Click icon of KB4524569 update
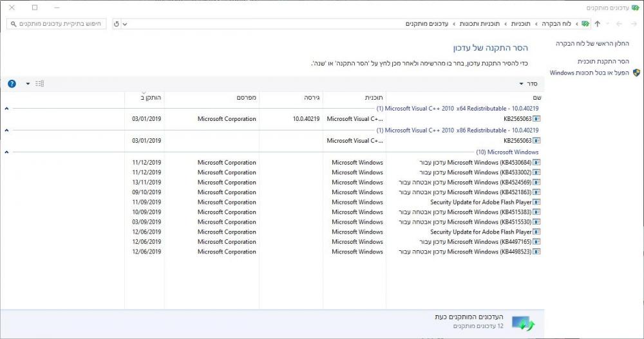Viewport: 644px width, 339px height. click(536, 182)
